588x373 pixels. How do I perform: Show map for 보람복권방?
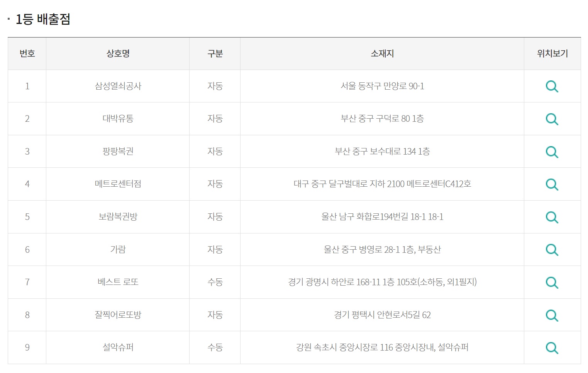(x=552, y=217)
